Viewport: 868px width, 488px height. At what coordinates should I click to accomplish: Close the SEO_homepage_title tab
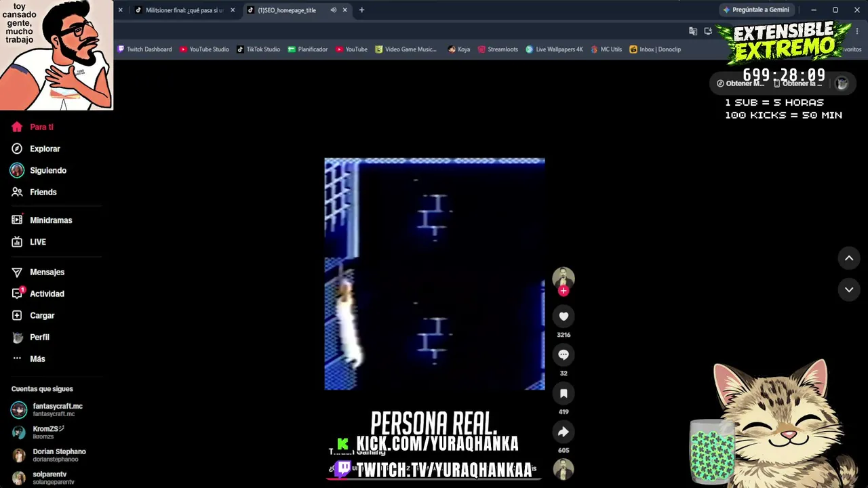click(x=344, y=10)
